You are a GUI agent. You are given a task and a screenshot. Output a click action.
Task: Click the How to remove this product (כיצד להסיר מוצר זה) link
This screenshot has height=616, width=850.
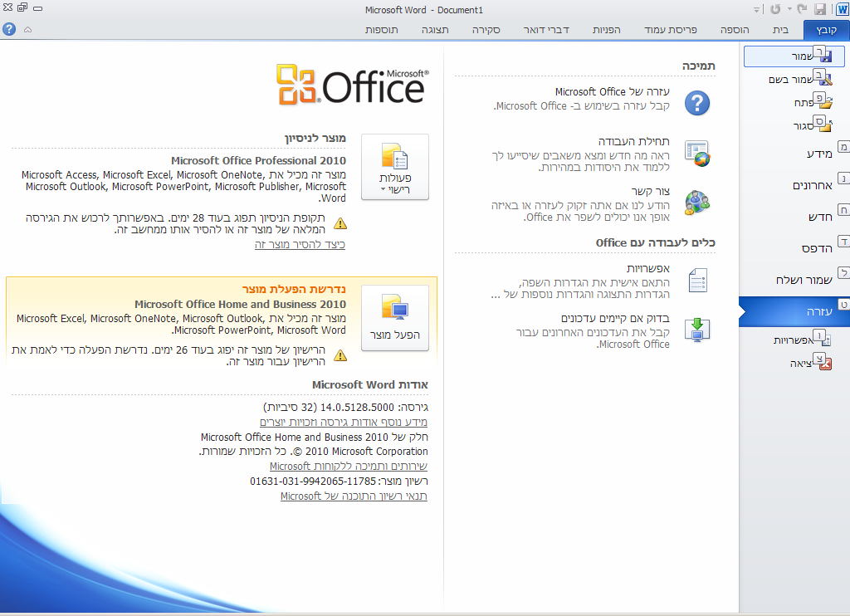[300, 245]
